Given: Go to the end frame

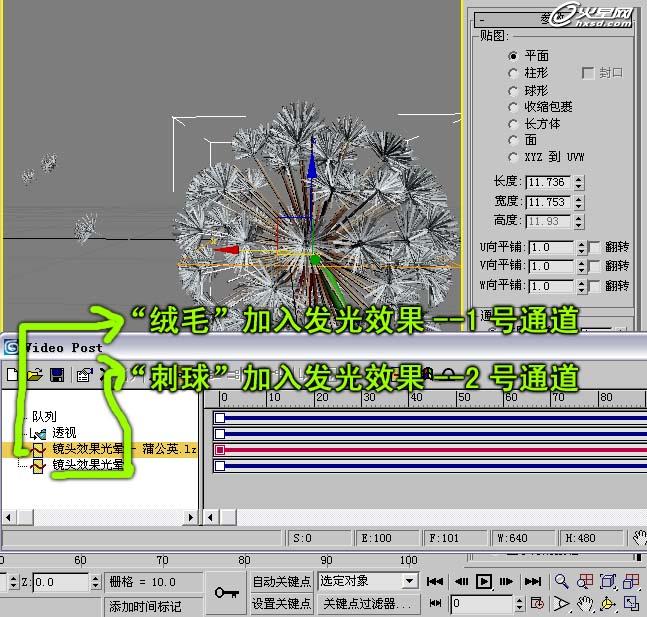Looking at the screenshot, I should tap(533, 581).
